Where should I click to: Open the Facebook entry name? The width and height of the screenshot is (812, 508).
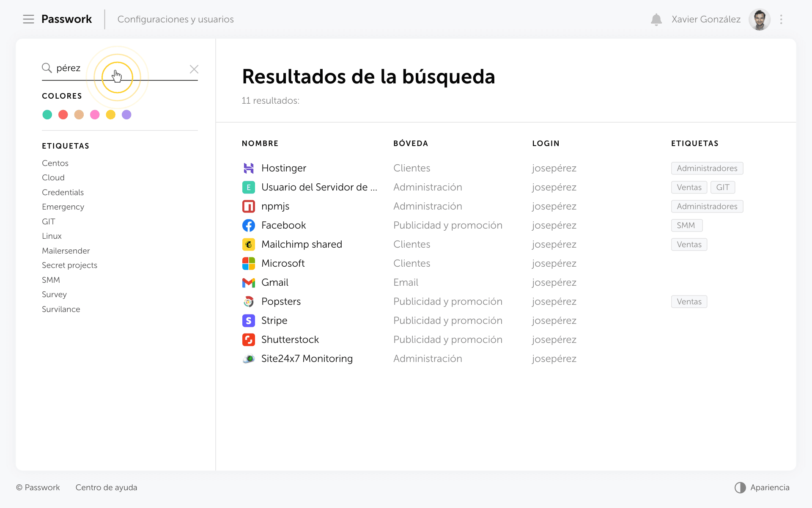pos(284,225)
